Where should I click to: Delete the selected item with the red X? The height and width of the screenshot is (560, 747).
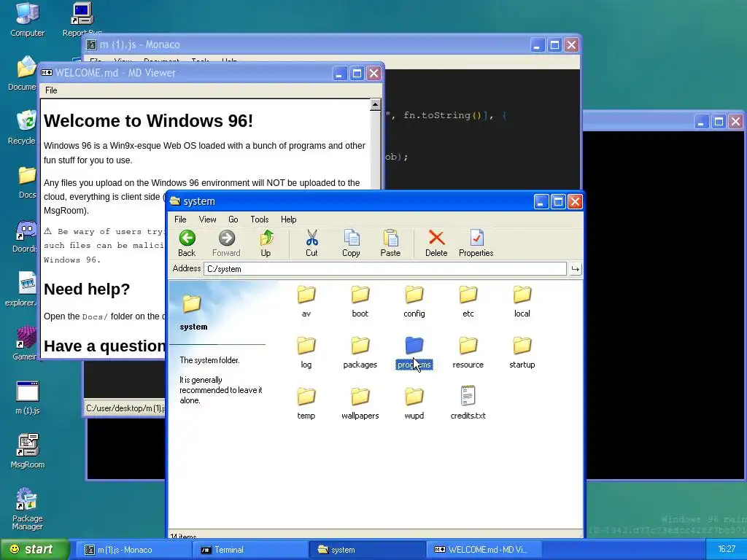click(x=436, y=244)
